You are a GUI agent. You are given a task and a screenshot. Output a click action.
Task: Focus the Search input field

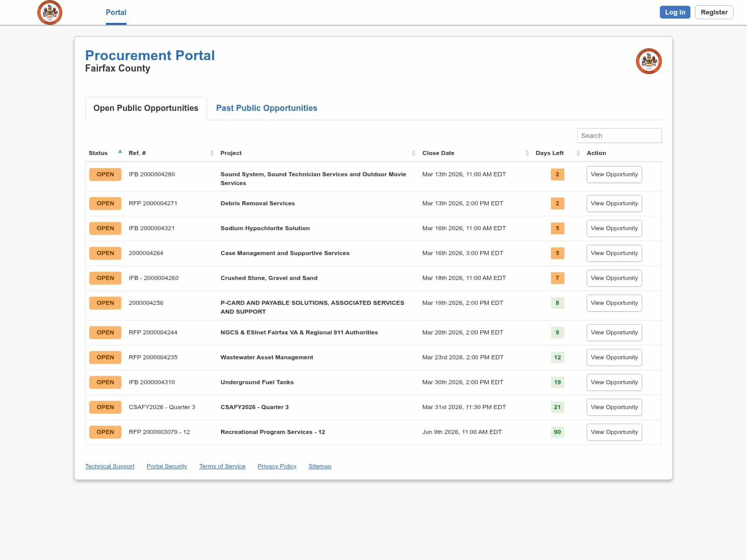click(619, 136)
